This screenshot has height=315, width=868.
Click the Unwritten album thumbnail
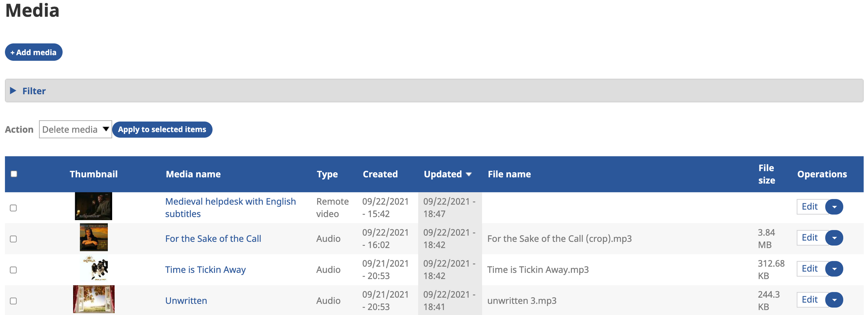tap(94, 299)
